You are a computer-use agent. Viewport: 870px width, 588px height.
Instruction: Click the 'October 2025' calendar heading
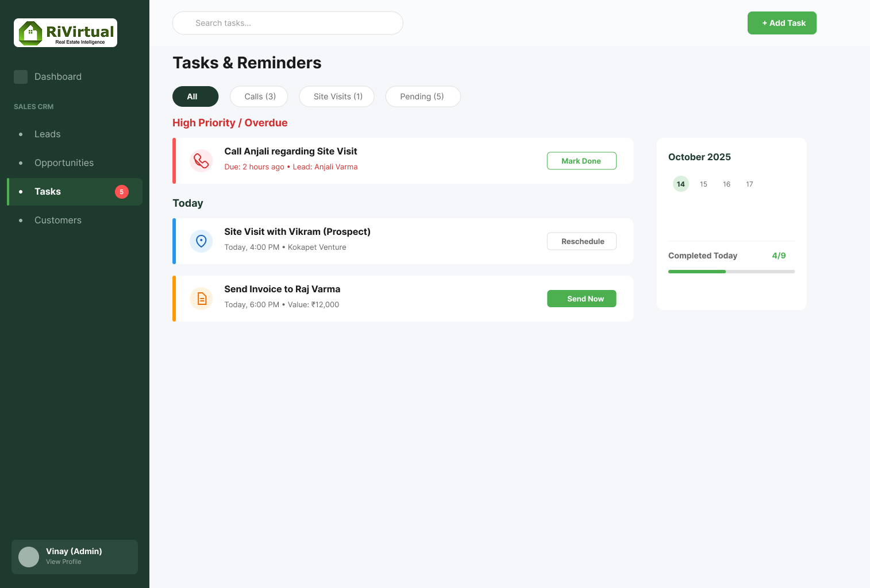[x=699, y=157]
